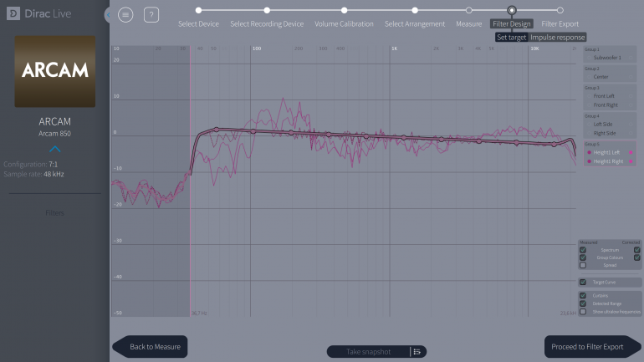Collapse the left sidebar with the arrow
Screen dimensions: 644x362
point(108,15)
